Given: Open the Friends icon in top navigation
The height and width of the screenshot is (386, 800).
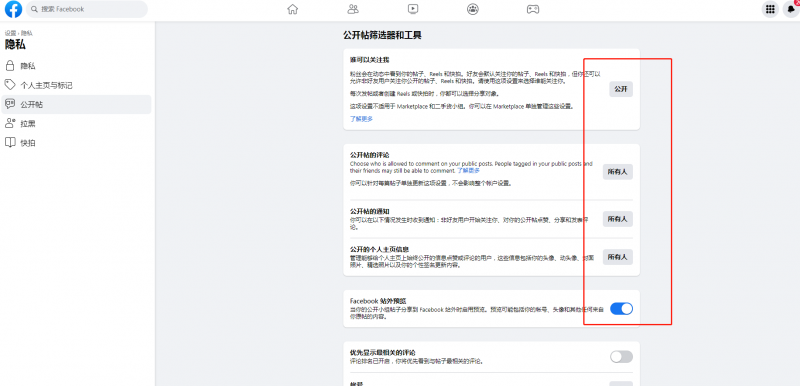Looking at the screenshot, I should tap(353, 9).
